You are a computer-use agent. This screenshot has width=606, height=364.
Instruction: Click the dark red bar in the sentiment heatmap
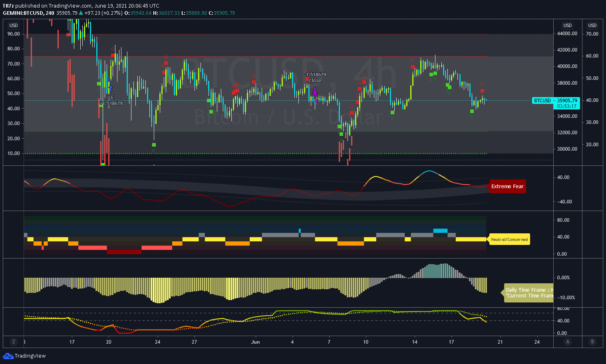(124, 252)
